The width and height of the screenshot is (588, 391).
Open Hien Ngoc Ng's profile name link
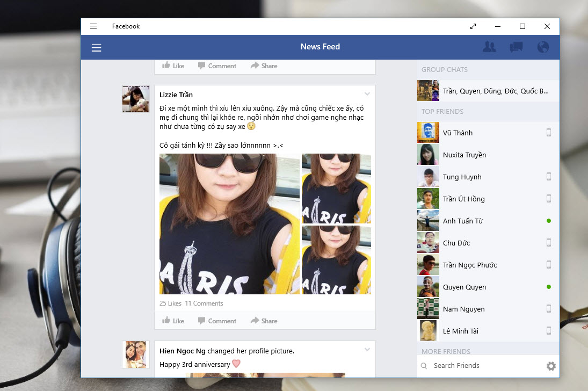pyautogui.click(x=183, y=351)
